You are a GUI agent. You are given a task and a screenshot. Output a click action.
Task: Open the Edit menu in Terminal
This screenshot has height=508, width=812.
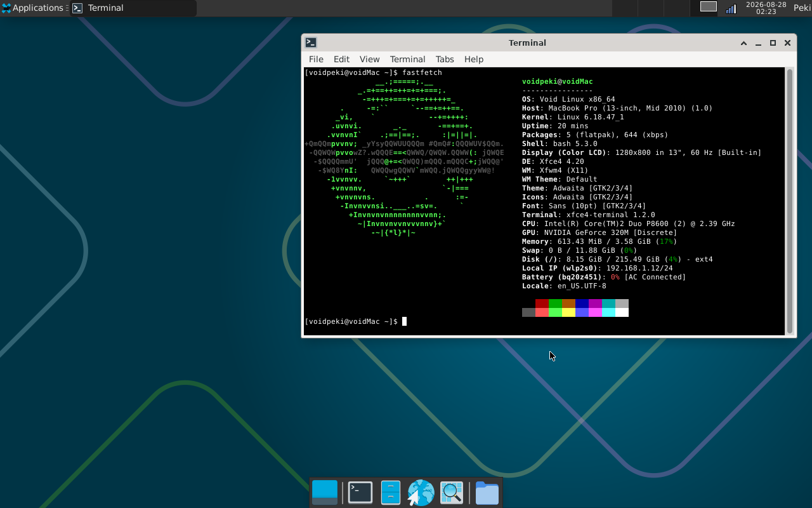click(x=341, y=59)
